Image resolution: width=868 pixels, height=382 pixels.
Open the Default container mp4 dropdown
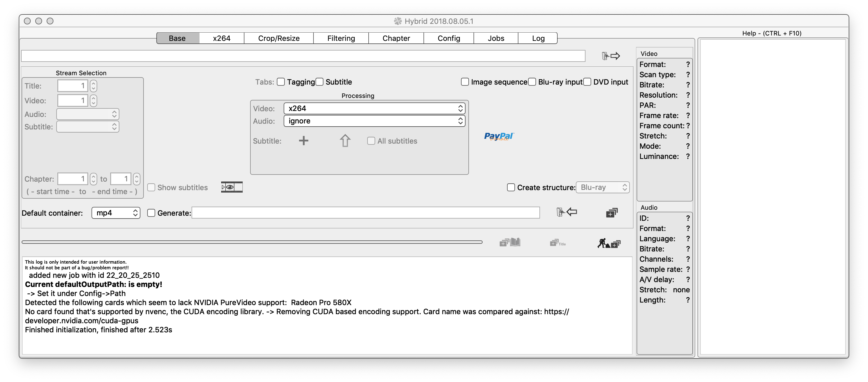[116, 213]
